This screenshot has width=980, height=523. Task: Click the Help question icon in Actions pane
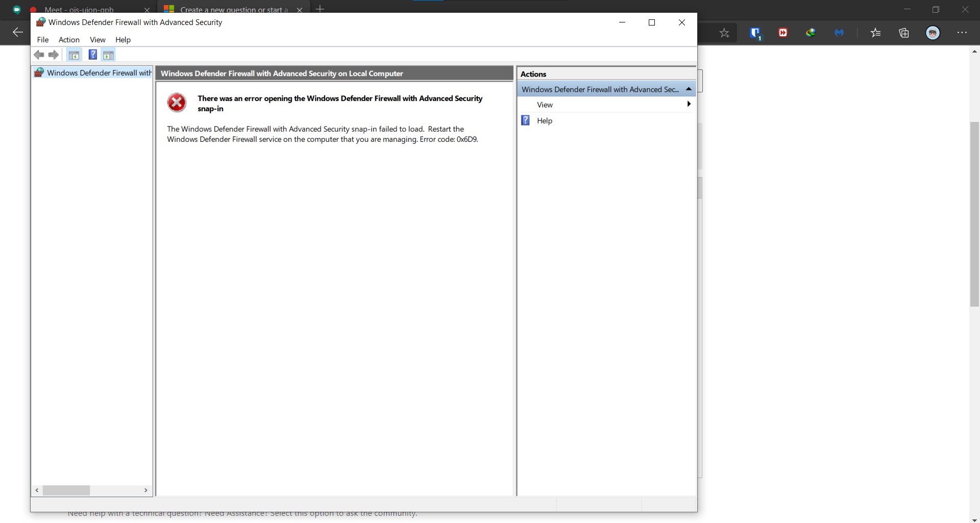526,120
